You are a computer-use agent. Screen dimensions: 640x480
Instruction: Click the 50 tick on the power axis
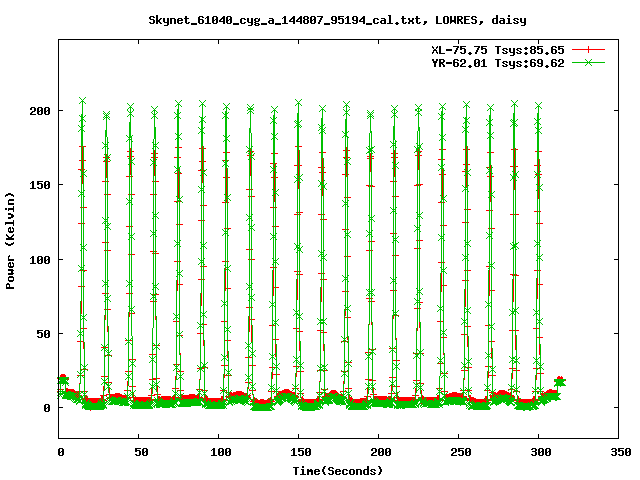[43, 334]
